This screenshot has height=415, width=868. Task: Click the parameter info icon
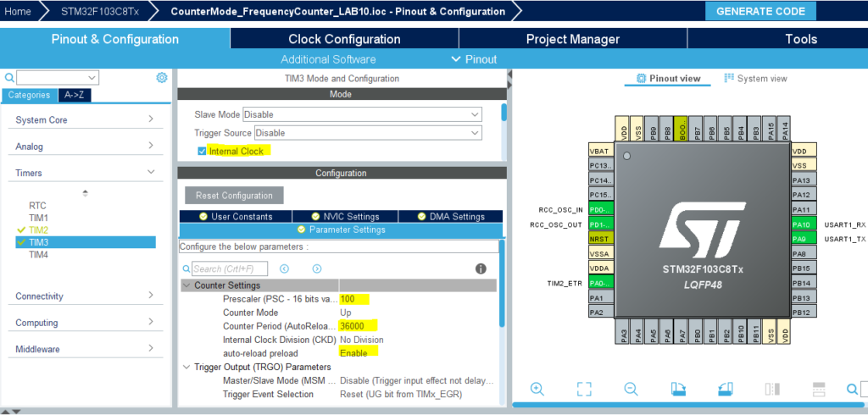(x=481, y=268)
